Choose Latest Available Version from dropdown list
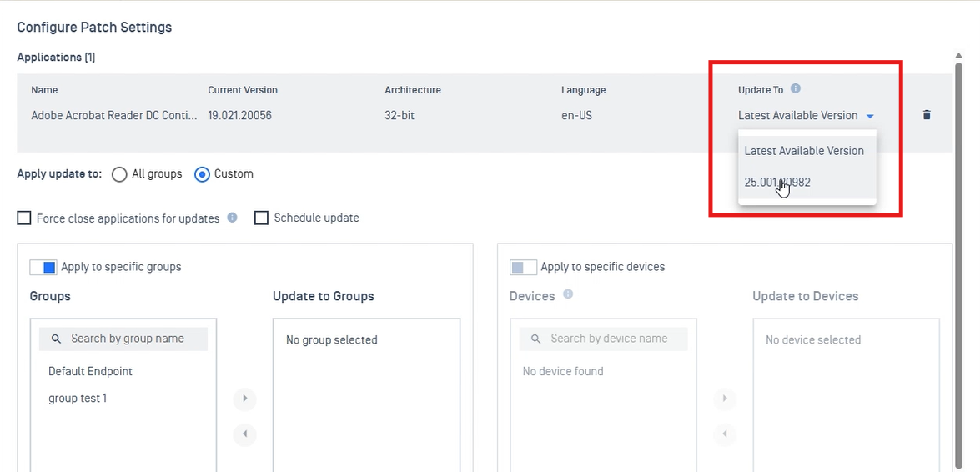This screenshot has width=980, height=472. coord(804,151)
